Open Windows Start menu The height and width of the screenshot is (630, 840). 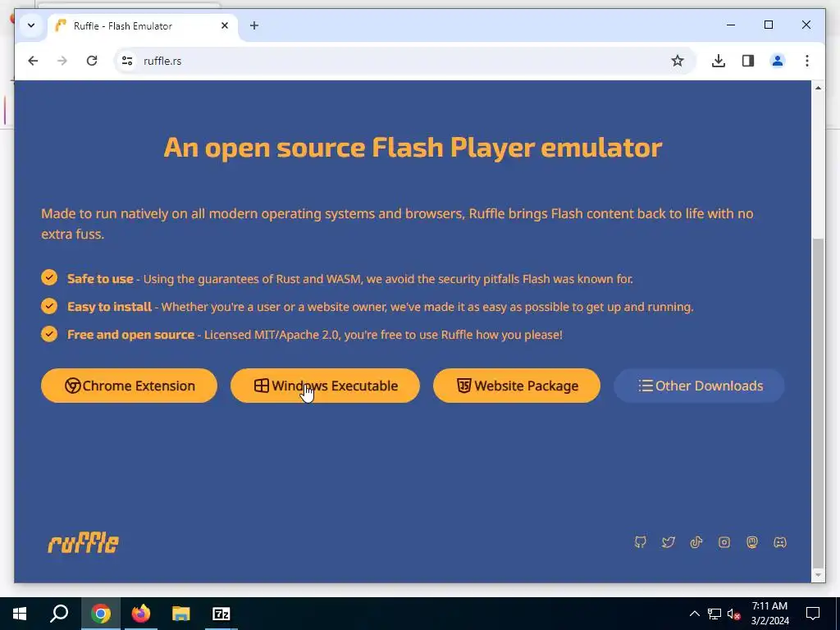[20, 614]
